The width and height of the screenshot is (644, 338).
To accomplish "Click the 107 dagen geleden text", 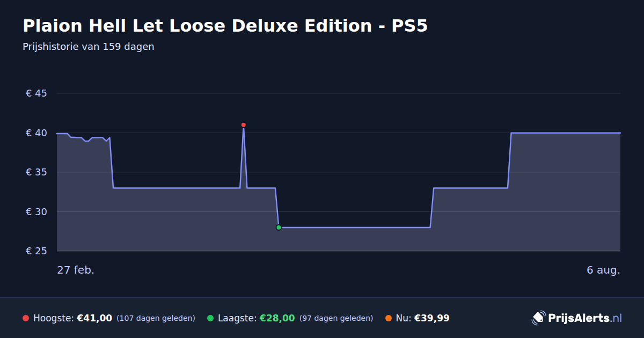I will [x=156, y=318].
